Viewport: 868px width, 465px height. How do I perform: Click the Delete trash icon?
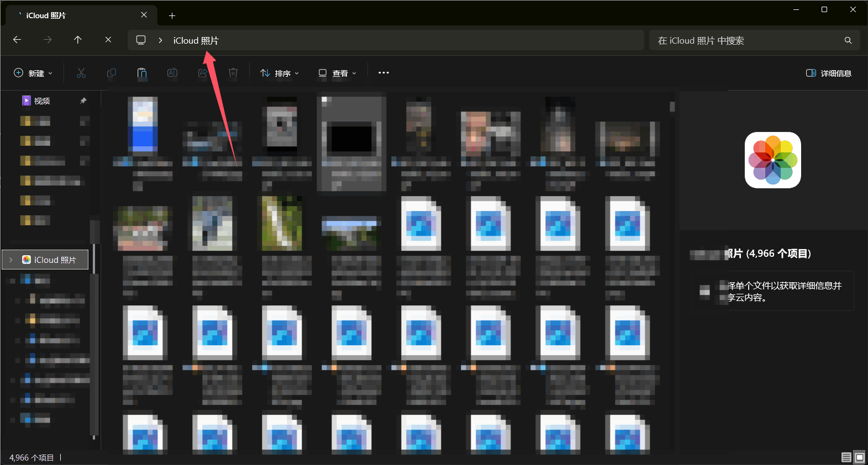click(x=233, y=73)
